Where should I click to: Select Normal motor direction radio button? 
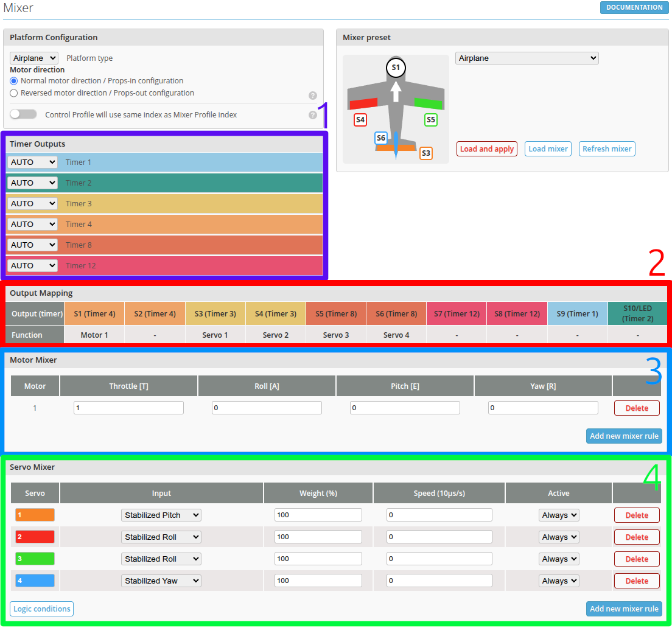point(14,81)
